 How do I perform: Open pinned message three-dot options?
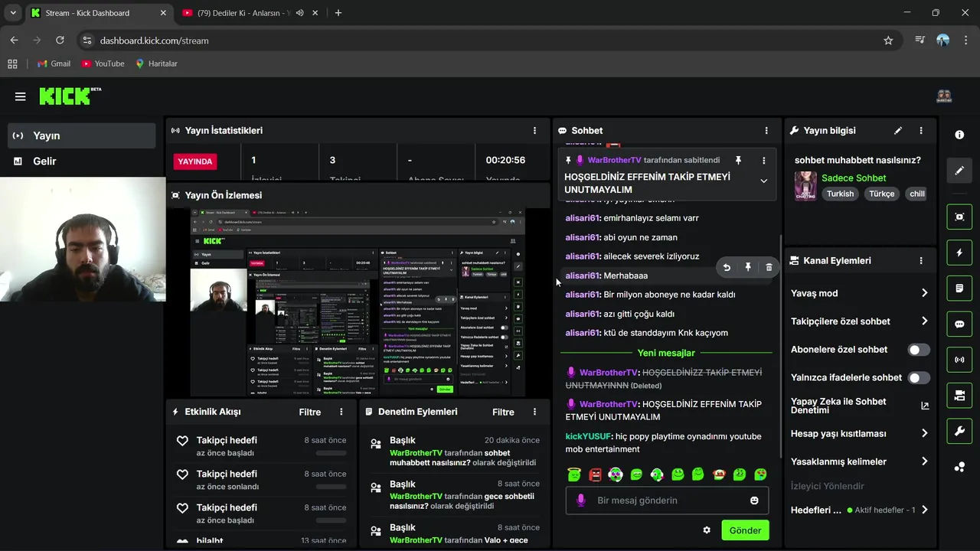point(763,161)
